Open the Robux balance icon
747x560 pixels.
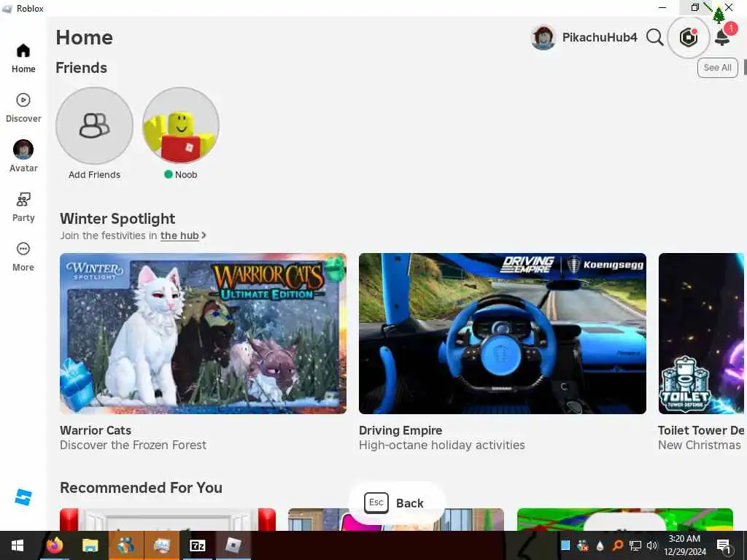[x=689, y=37]
